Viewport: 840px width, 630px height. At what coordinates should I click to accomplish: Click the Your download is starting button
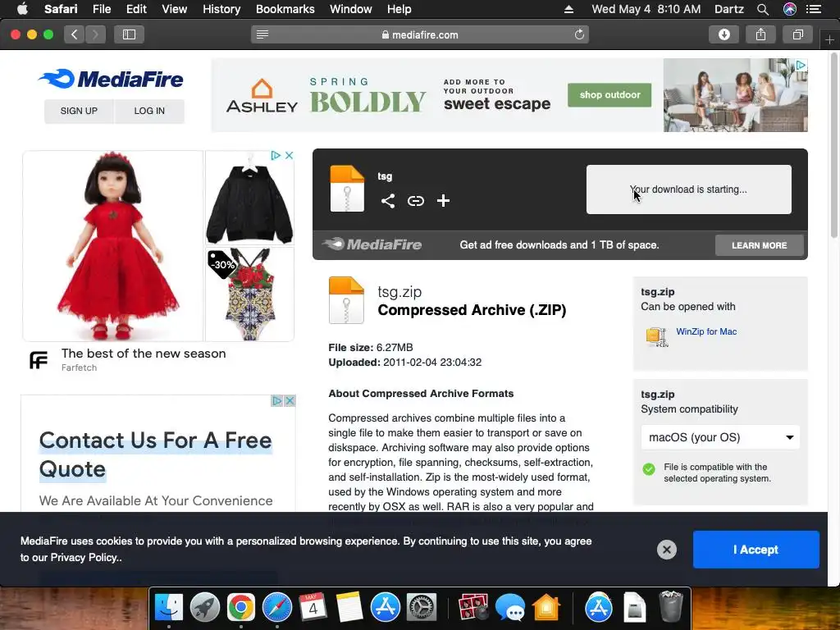688,189
